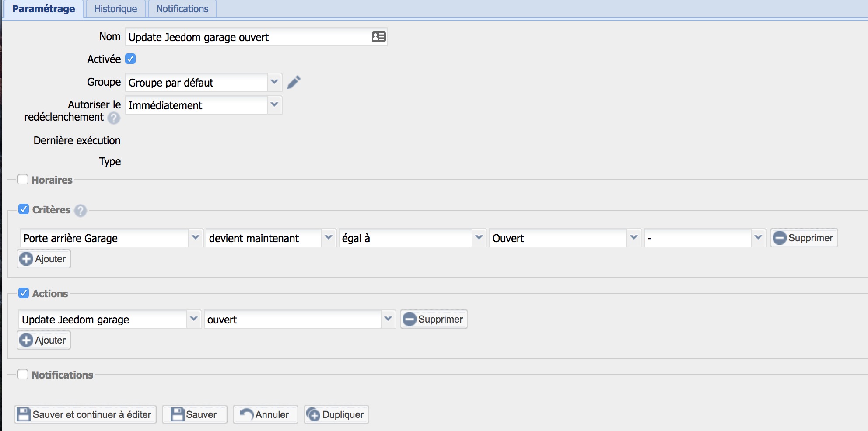Switch to the Historique tab
The image size is (868, 431).
[x=115, y=9]
